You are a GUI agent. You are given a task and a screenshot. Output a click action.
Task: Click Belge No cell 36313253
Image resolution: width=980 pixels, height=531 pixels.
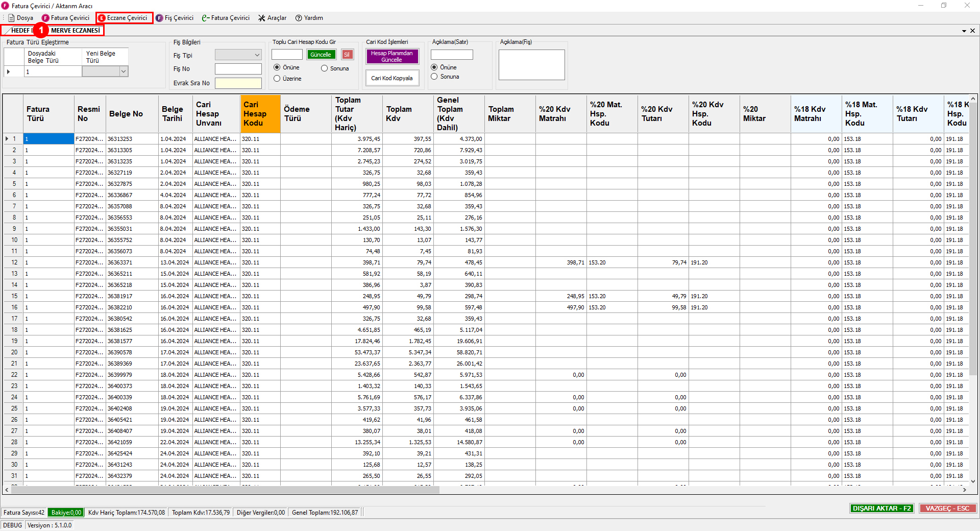[x=132, y=139]
